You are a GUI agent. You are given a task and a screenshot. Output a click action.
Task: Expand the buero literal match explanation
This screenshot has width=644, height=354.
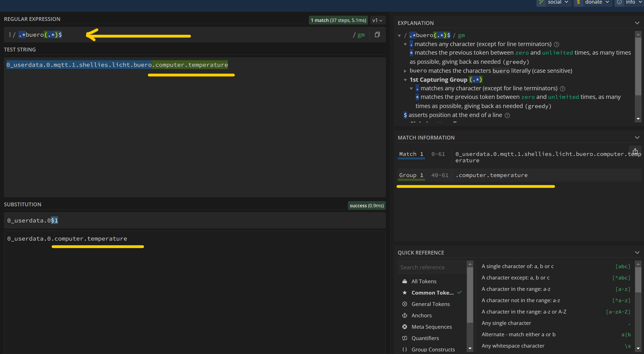[x=405, y=71]
